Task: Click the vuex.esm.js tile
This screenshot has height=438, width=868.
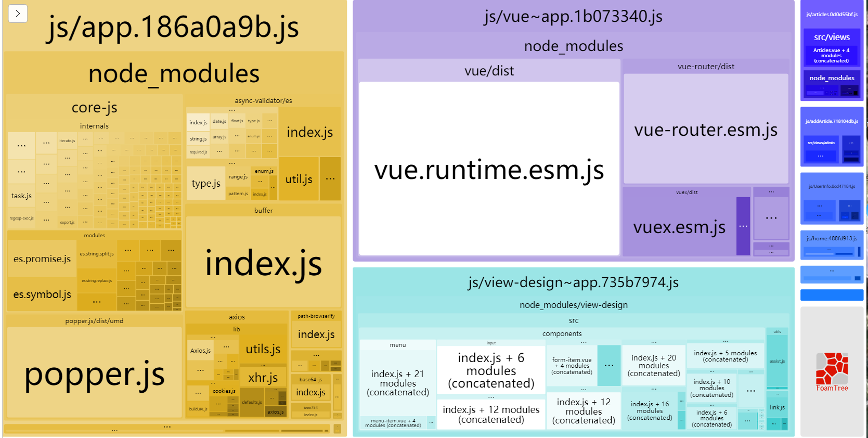Action: coord(679,227)
